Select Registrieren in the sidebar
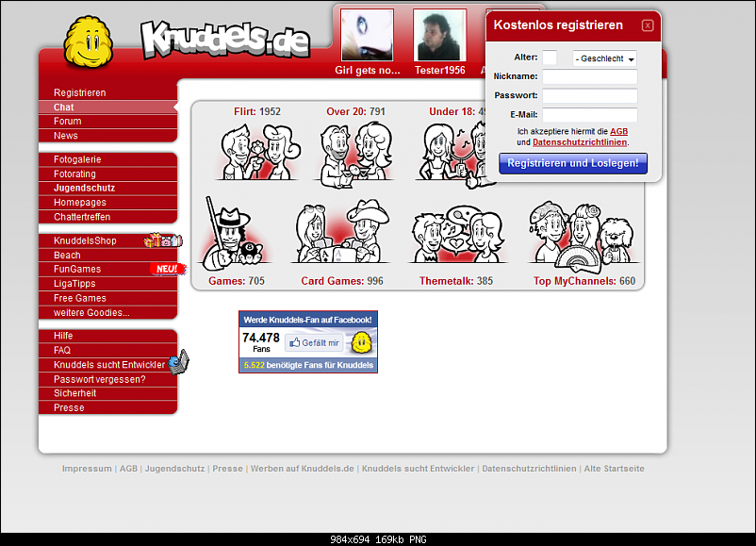 point(108,92)
